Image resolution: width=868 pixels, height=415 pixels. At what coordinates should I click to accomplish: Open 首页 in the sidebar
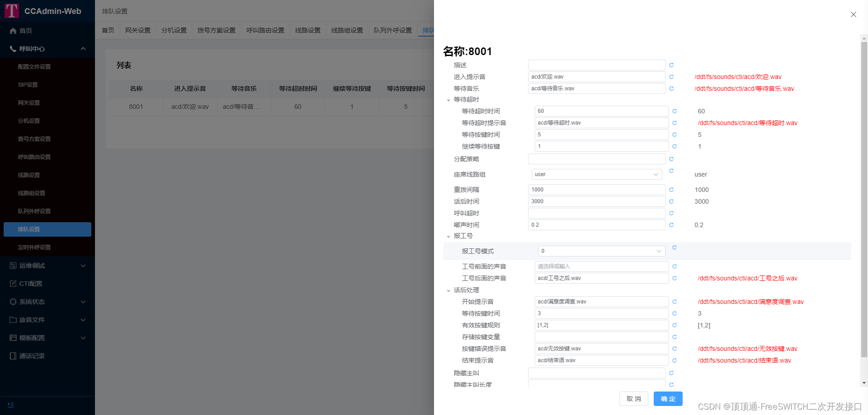pos(47,31)
